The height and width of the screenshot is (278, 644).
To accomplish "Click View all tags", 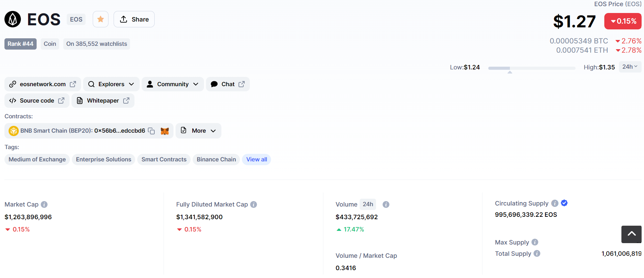I will click(257, 159).
